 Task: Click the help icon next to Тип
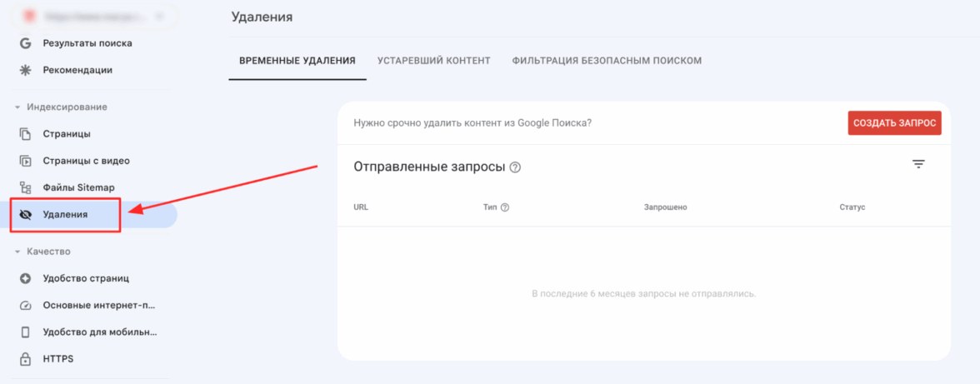coord(504,207)
